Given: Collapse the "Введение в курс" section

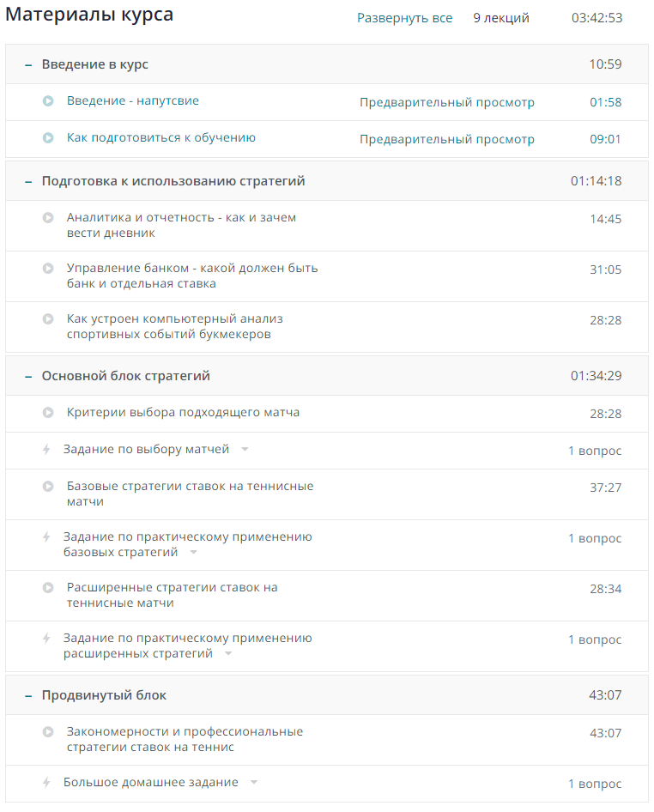Looking at the screenshot, I should (x=27, y=64).
